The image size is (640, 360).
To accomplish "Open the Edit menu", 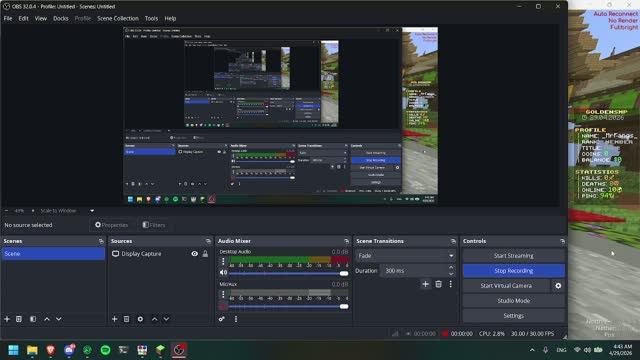I will [23, 18].
